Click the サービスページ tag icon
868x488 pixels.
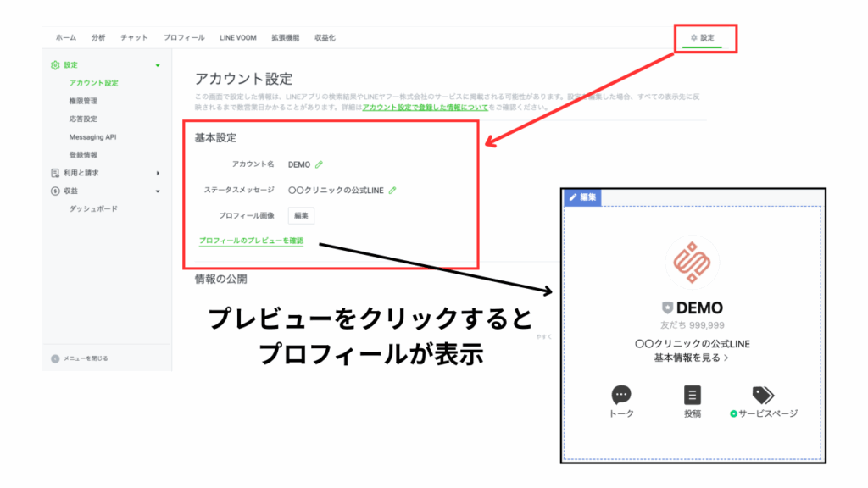click(x=763, y=395)
